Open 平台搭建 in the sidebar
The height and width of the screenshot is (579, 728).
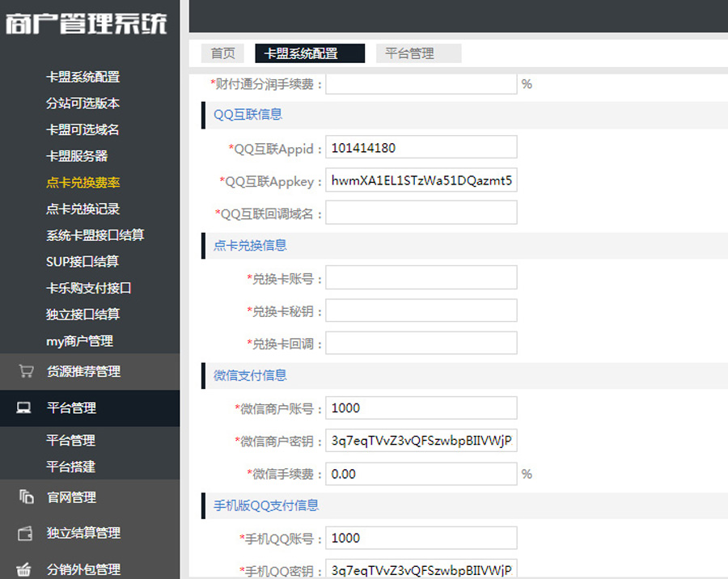pos(71,467)
